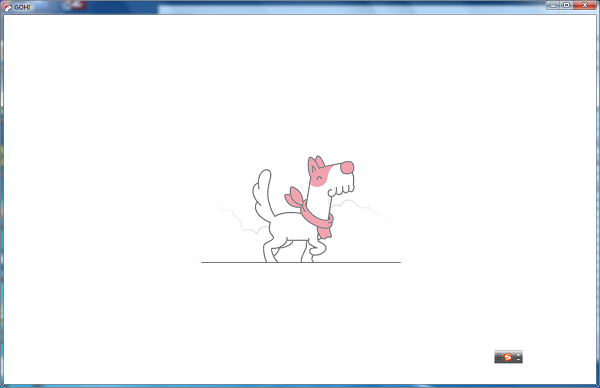Grab the dotted grip handle on input bar
This screenshot has height=388, width=600.
click(x=499, y=357)
